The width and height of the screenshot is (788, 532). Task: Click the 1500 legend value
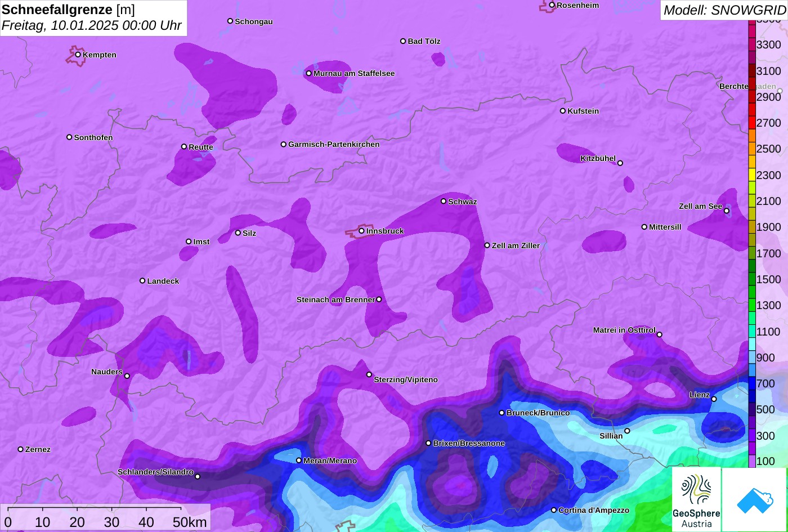tap(769, 280)
